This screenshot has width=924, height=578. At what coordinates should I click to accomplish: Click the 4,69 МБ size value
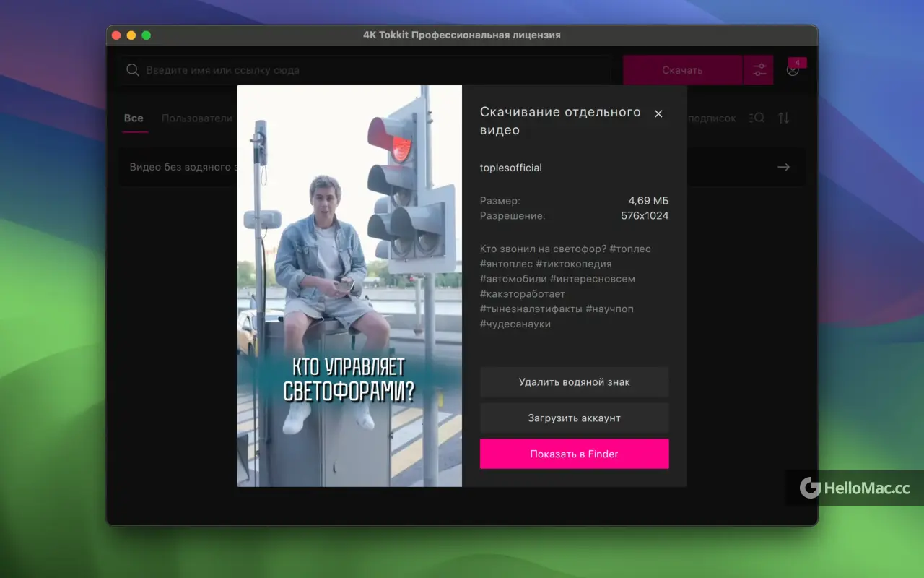[x=648, y=200]
